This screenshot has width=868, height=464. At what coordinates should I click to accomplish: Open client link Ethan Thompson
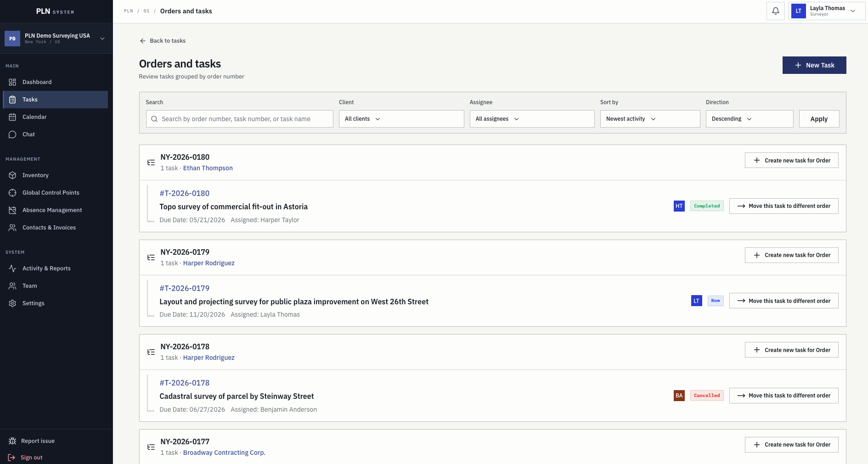point(208,168)
